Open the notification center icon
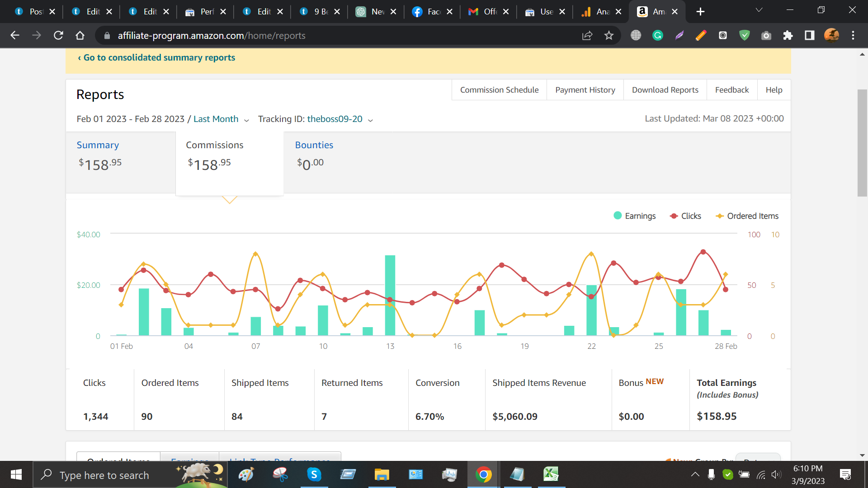Image resolution: width=868 pixels, height=488 pixels. 845,474
